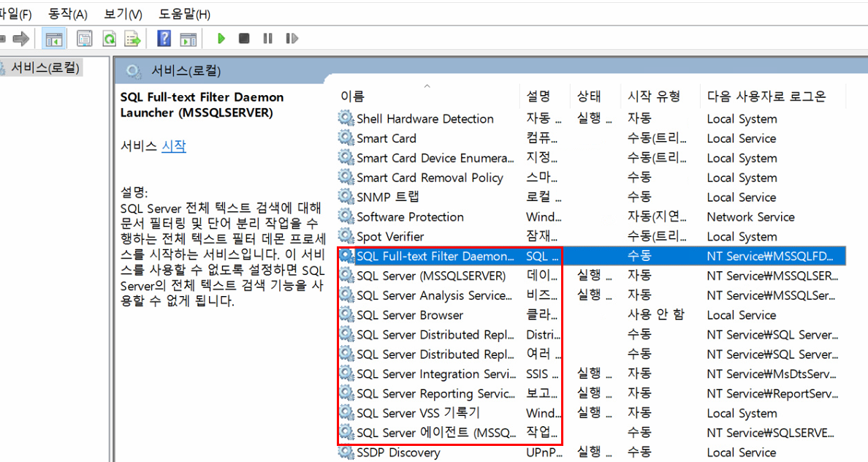Screen dimensions: 868x462
Task: Sort by the 시작 유형 column header
Action: 654,96
